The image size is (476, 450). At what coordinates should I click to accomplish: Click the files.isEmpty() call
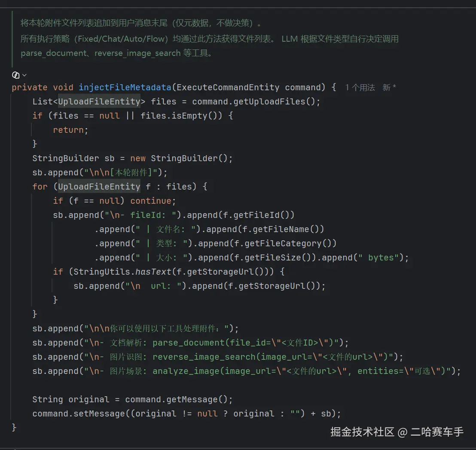coord(182,116)
